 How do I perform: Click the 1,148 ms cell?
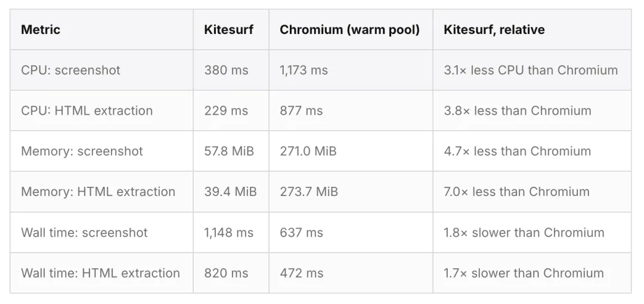[229, 233]
